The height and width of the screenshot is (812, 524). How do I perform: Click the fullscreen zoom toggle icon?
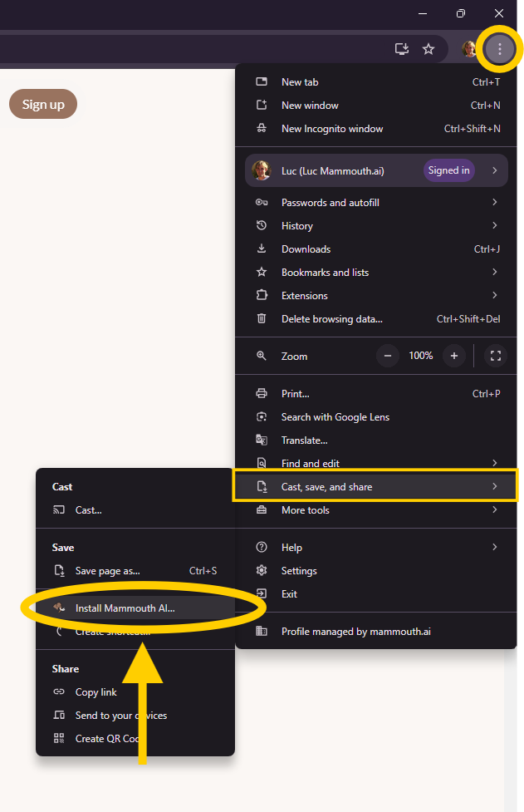click(x=495, y=355)
